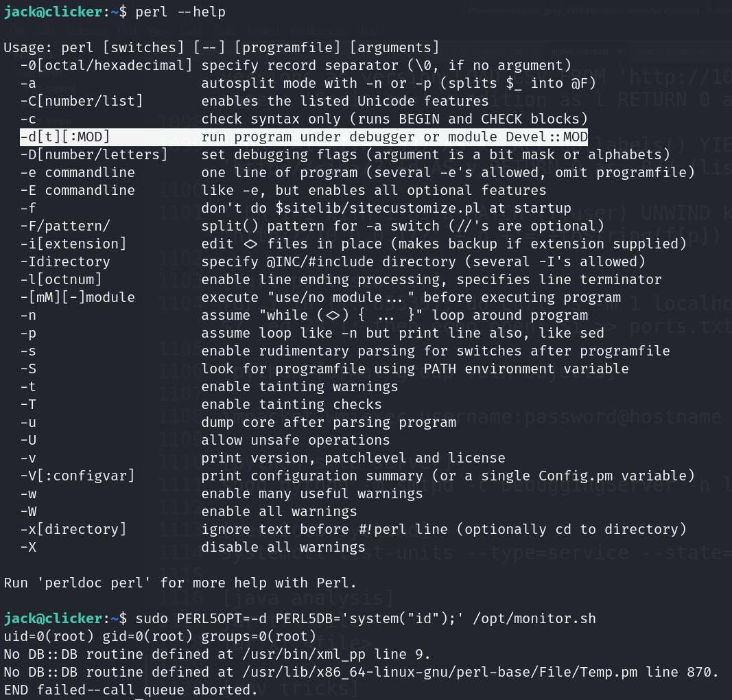Click 'END failed--call queue aborted' line
This screenshot has height=700, width=732.
pyautogui.click(x=130, y=690)
